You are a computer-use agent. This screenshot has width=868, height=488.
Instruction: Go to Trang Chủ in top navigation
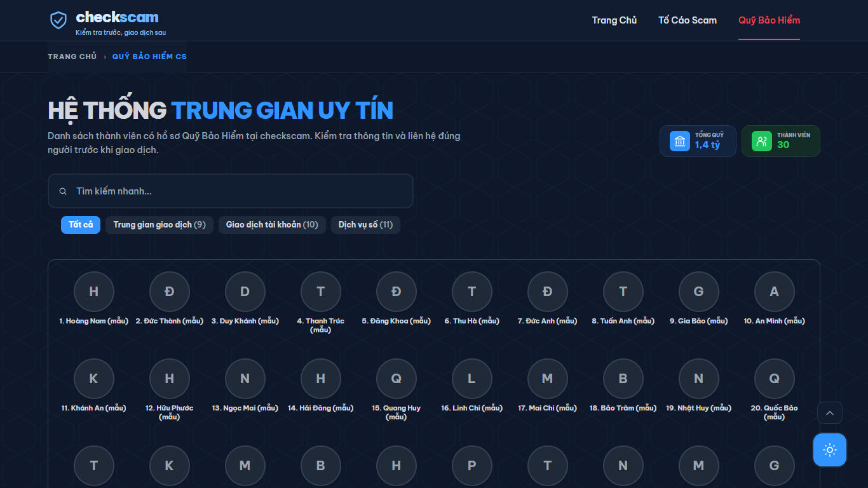[x=614, y=20]
